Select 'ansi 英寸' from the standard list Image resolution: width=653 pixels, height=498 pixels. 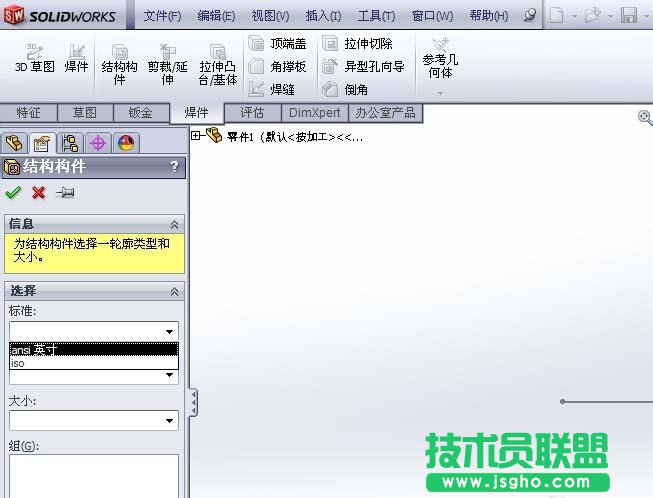pyautogui.click(x=94, y=350)
